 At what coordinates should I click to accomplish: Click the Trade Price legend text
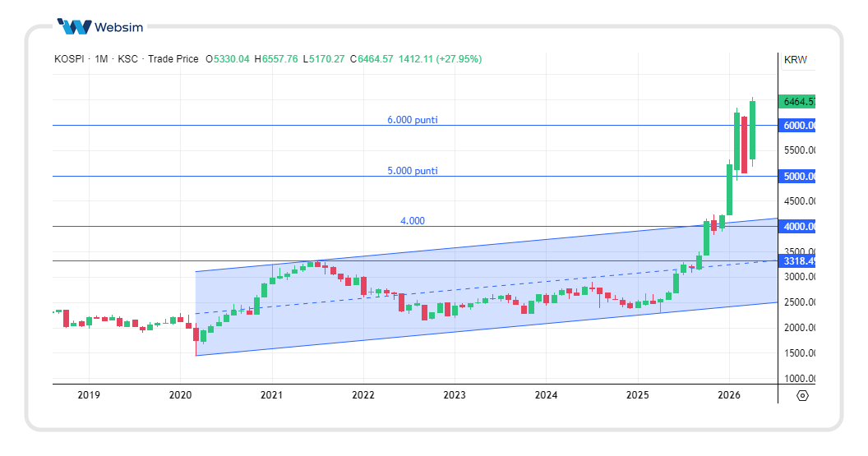pos(173,59)
